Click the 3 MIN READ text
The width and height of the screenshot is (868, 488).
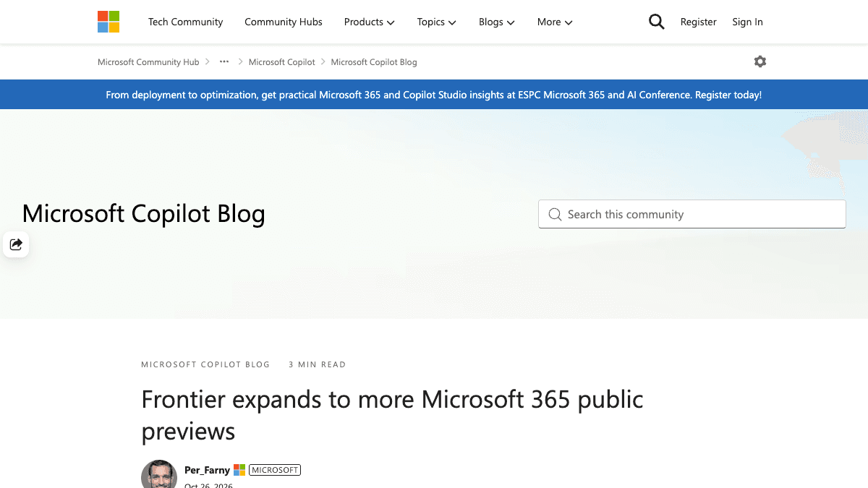click(x=318, y=364)
